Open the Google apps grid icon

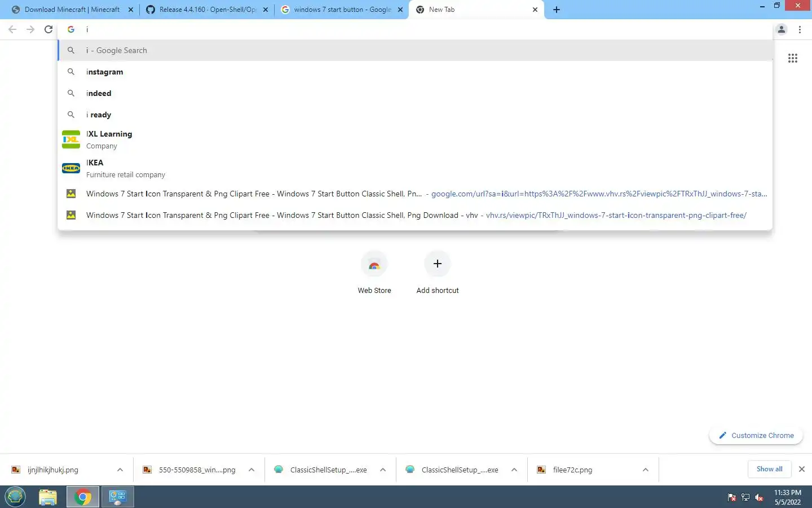[792, 58]
